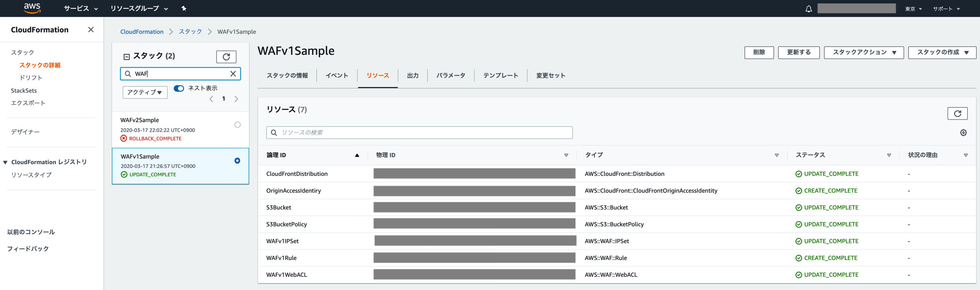Click S3BucketPolicy logical ID cell
Screen dimensions: 980x290
[x=287, y=224]
